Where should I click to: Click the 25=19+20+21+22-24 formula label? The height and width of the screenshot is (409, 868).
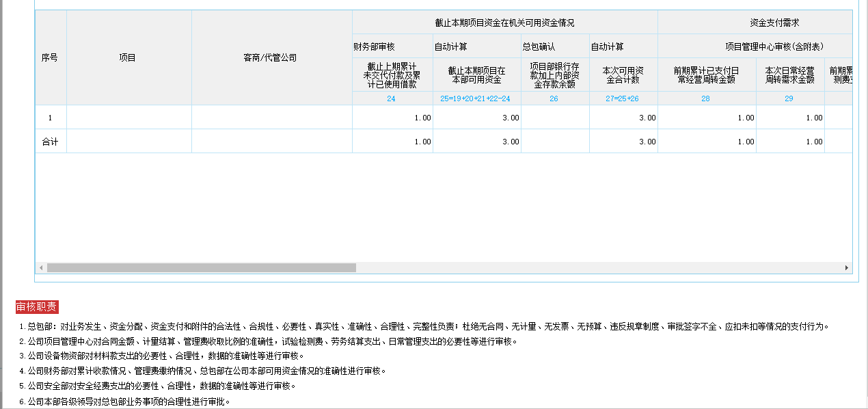(x=476, y=99)
